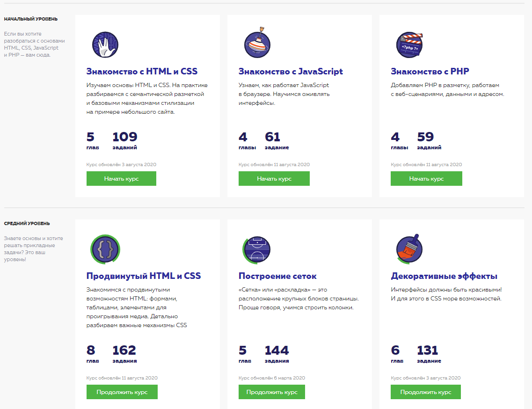Click the curly braces Advanced HTML icon

(x=105, y=249)
